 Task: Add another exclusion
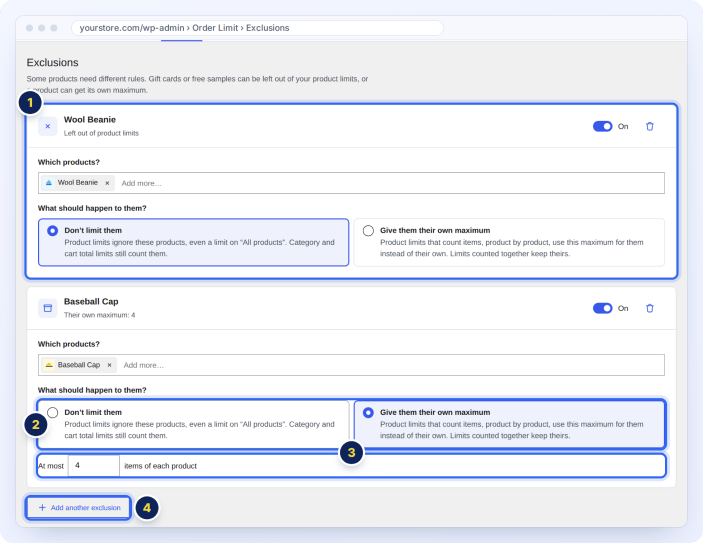pos(78,508)
